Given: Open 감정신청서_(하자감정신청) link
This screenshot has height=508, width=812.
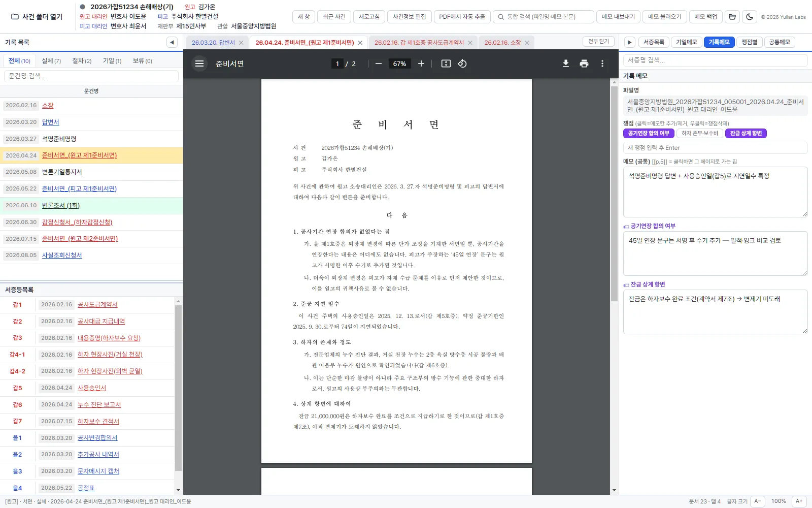Looking at the screenshot, I should pos(77,223).
